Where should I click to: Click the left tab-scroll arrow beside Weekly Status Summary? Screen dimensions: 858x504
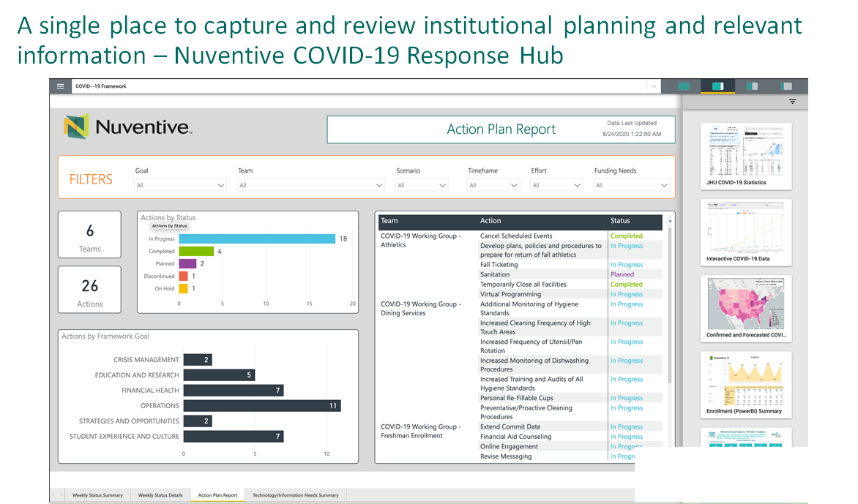53,495
